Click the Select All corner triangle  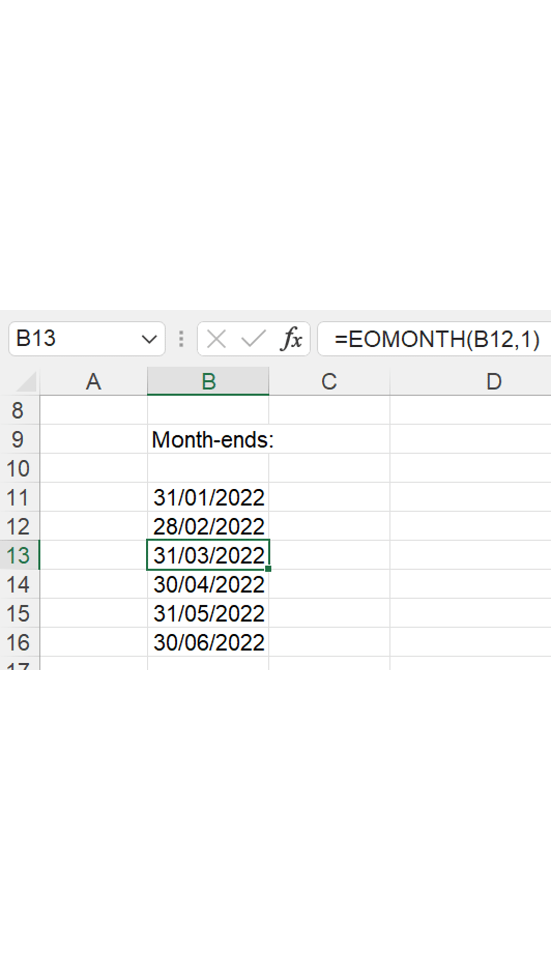(x=26, y=382)
